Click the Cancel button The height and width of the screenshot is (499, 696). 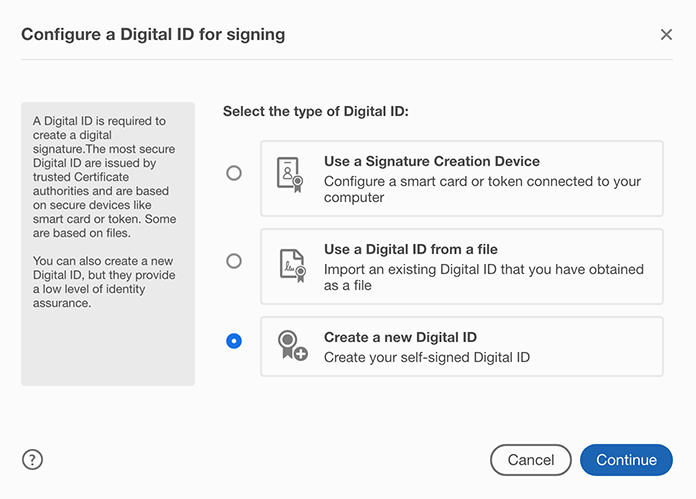tap(530, 460)
